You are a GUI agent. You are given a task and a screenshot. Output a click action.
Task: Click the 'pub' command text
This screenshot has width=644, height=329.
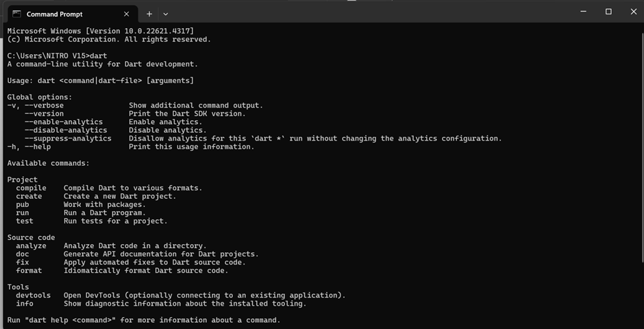[x=23, y=204]
